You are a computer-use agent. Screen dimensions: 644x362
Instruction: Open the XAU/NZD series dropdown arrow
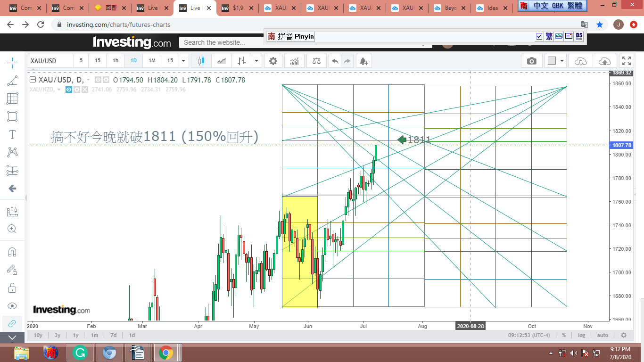[59, 90]
